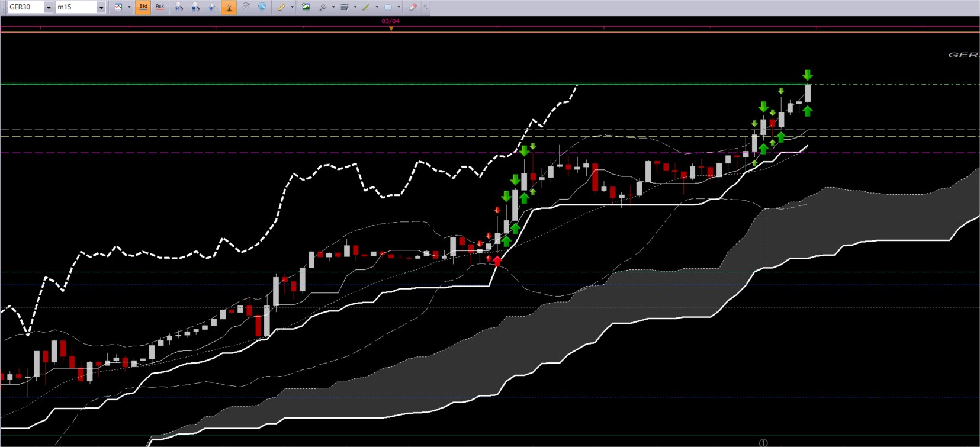Expand the pitchfork tool dropdown arrow

pyautogui.click(x=333, y=7)
